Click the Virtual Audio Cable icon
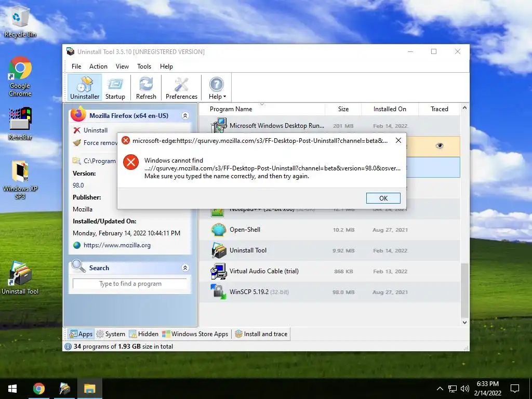Screen dimensions: 532x399 (219, 271)
